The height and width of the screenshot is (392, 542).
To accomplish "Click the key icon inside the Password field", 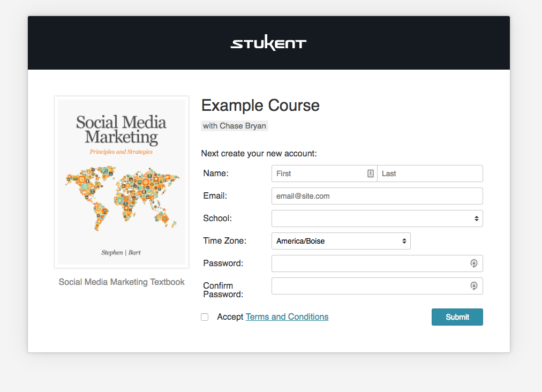I will click(x=473, y=263).
